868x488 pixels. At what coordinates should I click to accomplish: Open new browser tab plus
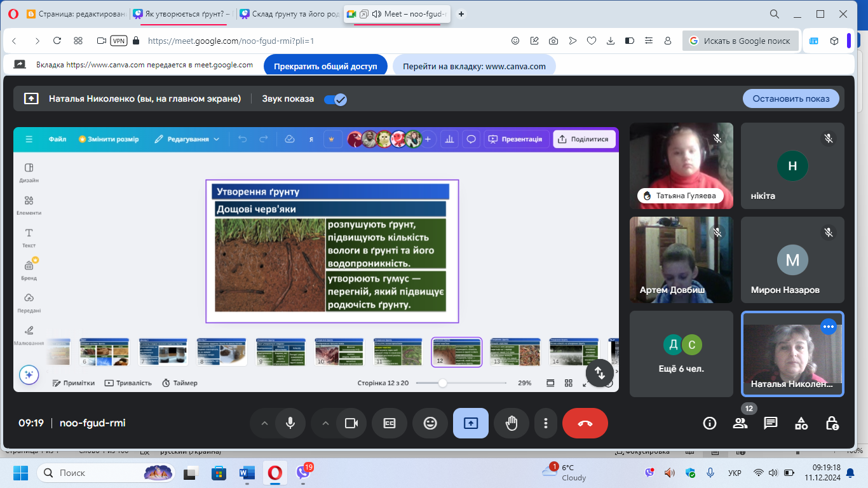pyautogui.click(x=461, y=14)
